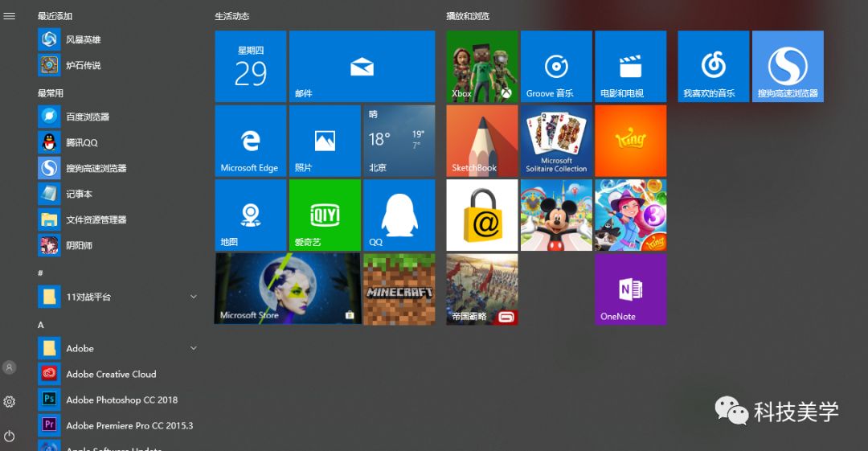The image size is (868, 451).
Task: Launch the SketchBook tile
Action: pos(482,141)
